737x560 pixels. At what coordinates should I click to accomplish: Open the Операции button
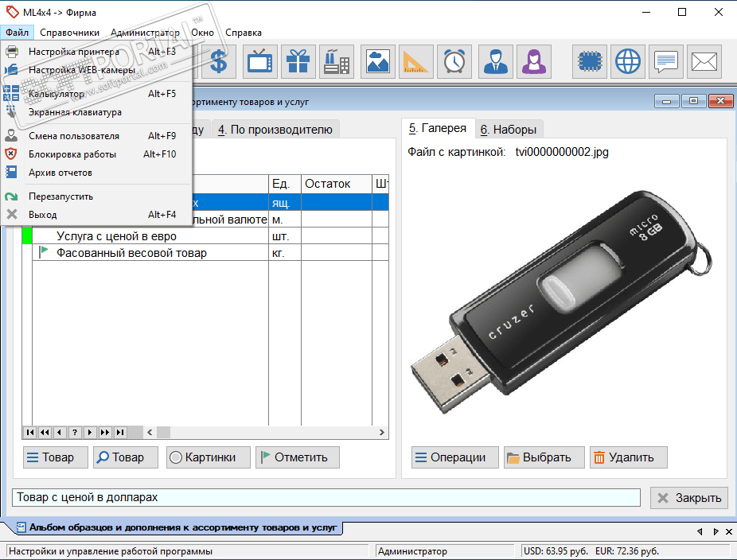(x=455, y=457)
